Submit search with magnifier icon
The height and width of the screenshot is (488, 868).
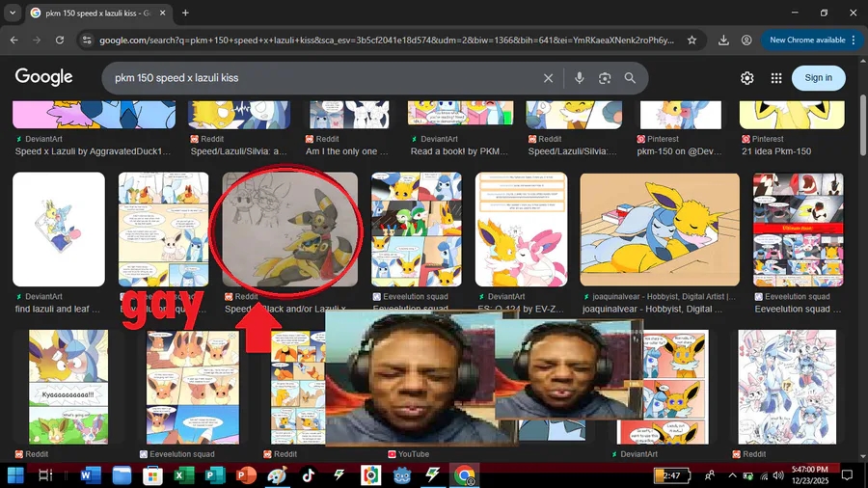click(630, 78)
